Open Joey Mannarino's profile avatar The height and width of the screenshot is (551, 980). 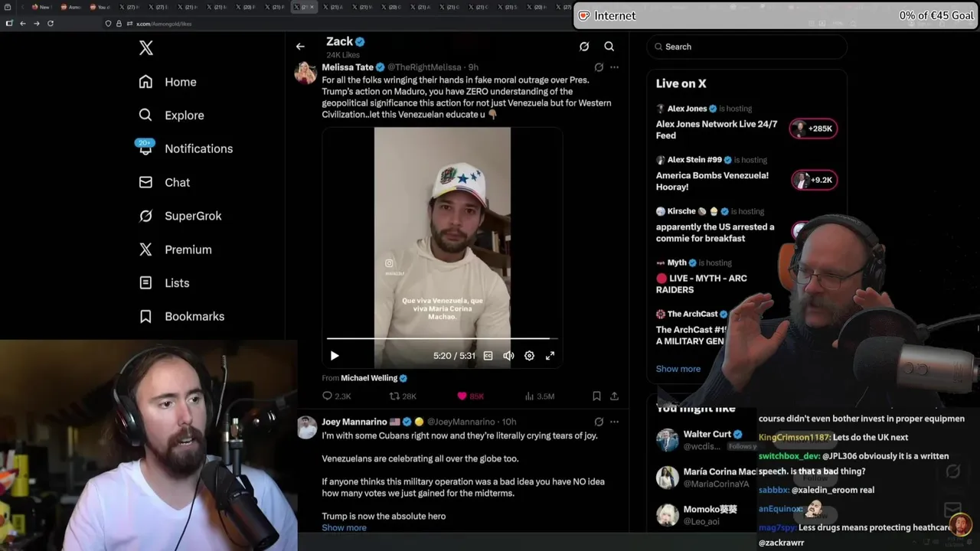coord(307,427)
